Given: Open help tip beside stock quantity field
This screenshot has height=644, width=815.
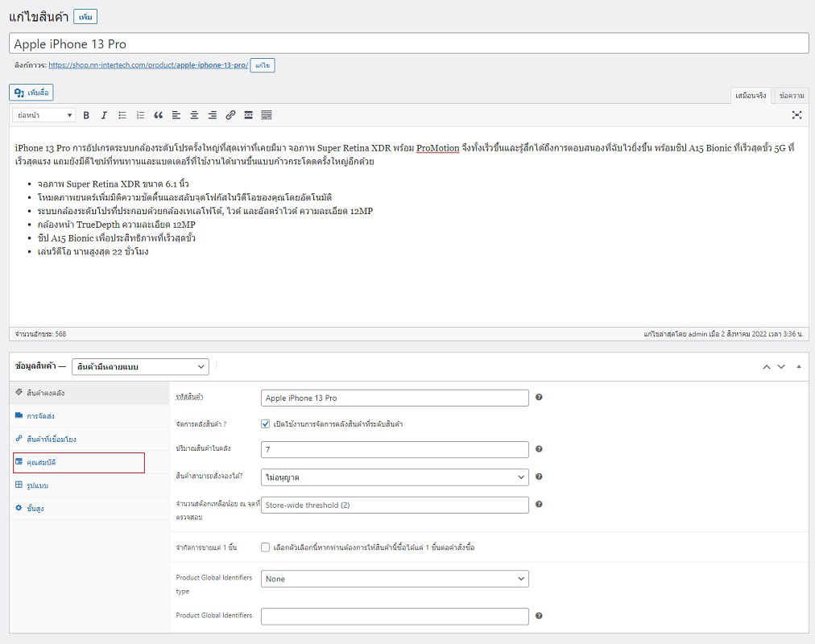Looking at the screenshot, I should [539, 449].
